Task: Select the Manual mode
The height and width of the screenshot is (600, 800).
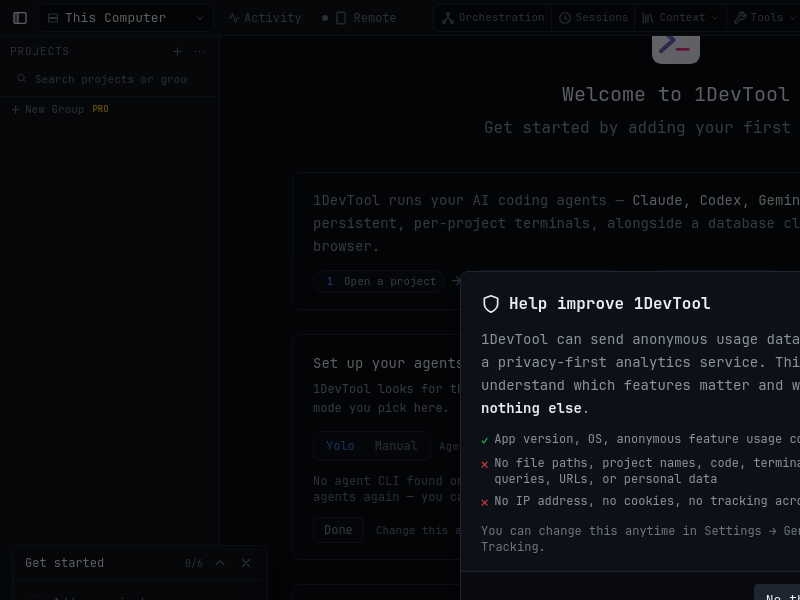Action: coord(396,446)
